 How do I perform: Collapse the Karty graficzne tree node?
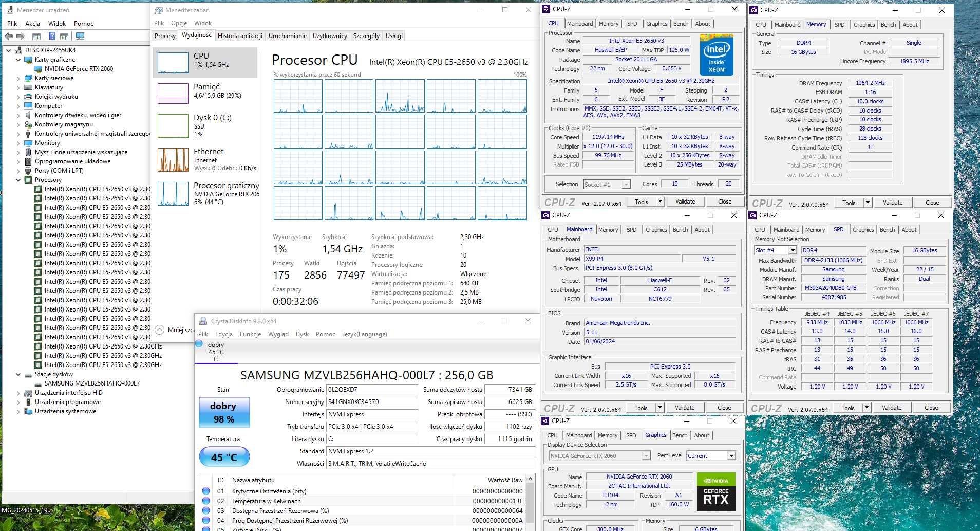(18, 60)
